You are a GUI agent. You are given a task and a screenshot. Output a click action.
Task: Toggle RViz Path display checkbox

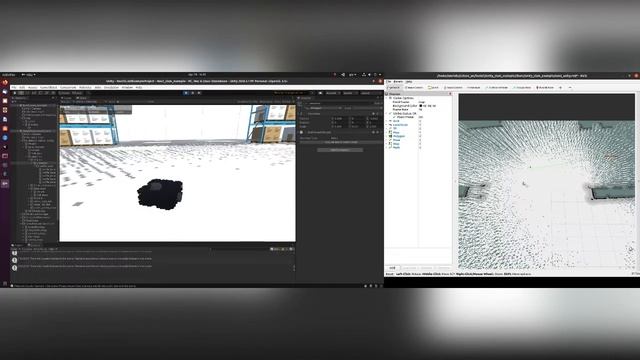coord(420,147)
